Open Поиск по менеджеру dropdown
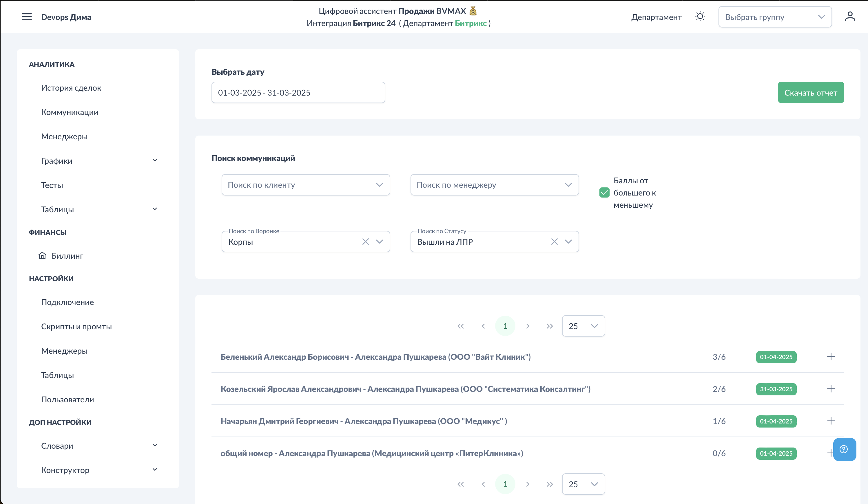 pyautogui.click(x=494, y=185)
